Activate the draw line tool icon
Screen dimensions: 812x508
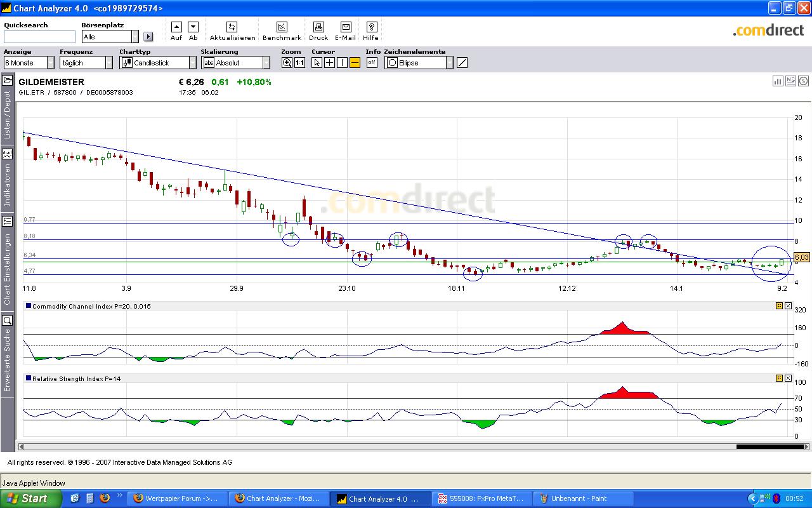tap(462, 63)
